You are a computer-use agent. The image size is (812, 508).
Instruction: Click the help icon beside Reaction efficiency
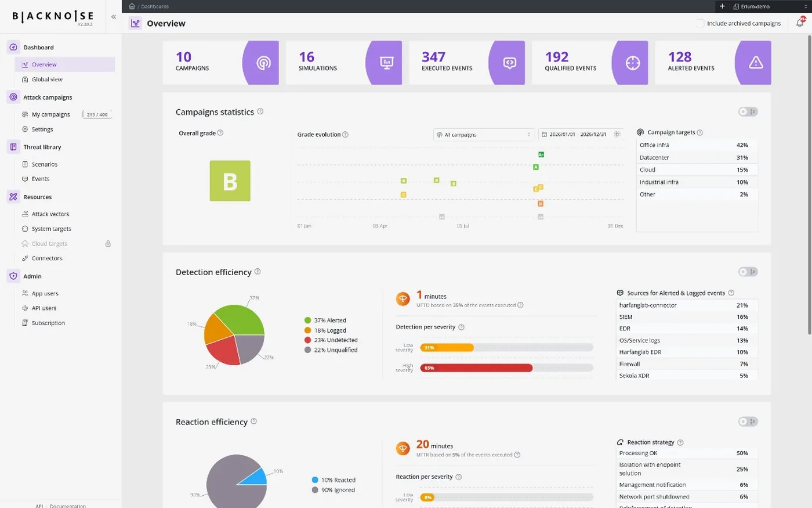(x=253, y=421)
